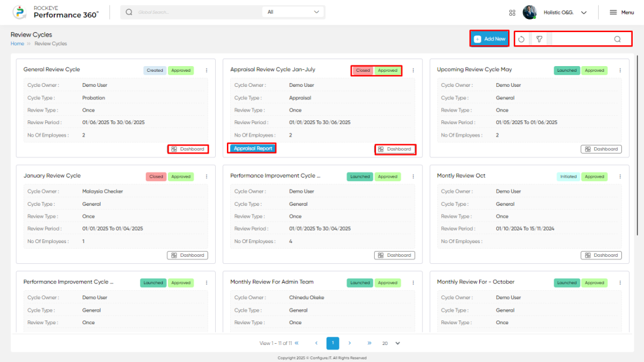Open more options for Performance Improvement Cycle with 4 employees
Screen dimensions: 644x362
click(x=413, y=176)
